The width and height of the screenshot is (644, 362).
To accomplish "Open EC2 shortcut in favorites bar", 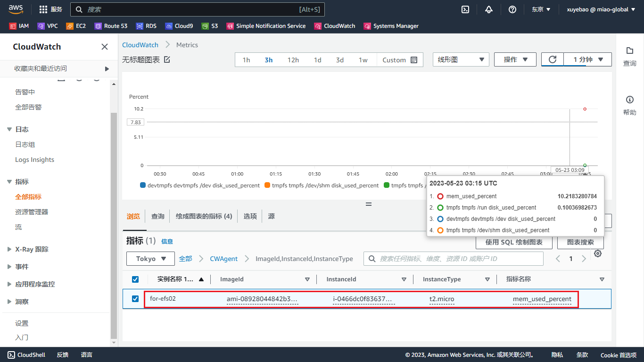I will click(76, 26).
